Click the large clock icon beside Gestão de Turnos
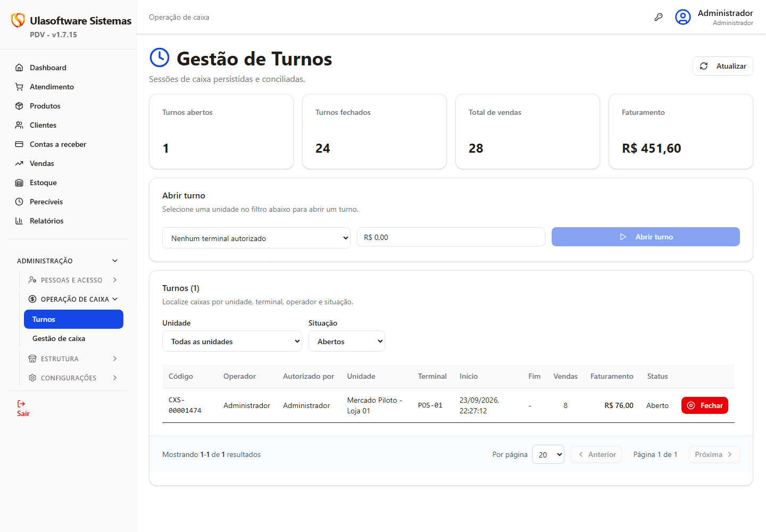Viewport: 766px width, 532px height. [x=160, y=57]
